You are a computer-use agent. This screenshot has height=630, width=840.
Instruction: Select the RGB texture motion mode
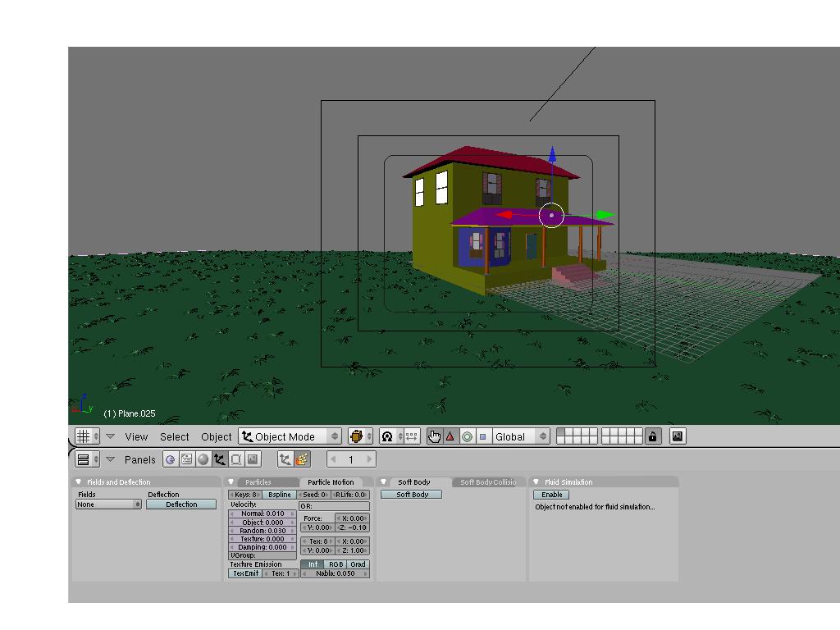coord(336,564)
